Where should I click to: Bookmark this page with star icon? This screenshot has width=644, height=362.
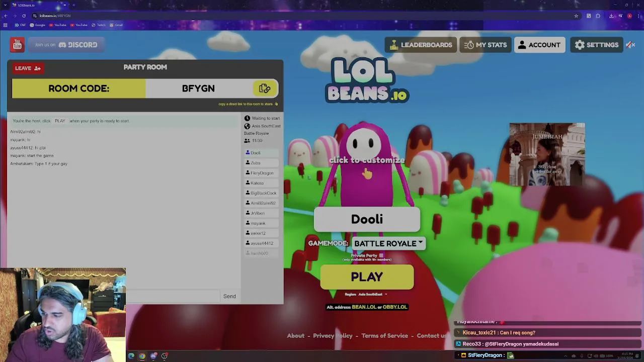[x=576, y=16]
